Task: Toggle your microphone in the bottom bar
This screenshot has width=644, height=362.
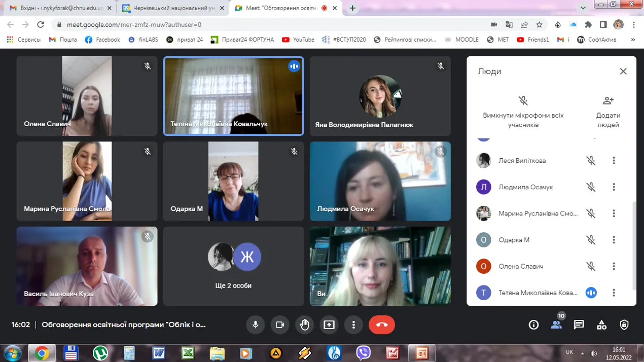Action: click(256, 325)
